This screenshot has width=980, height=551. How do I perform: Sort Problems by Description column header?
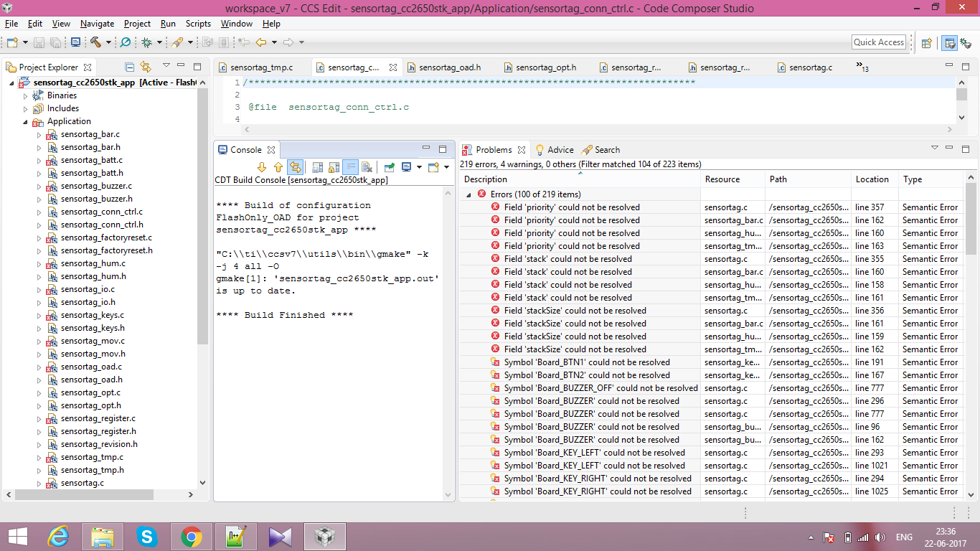tap(580, 179)
